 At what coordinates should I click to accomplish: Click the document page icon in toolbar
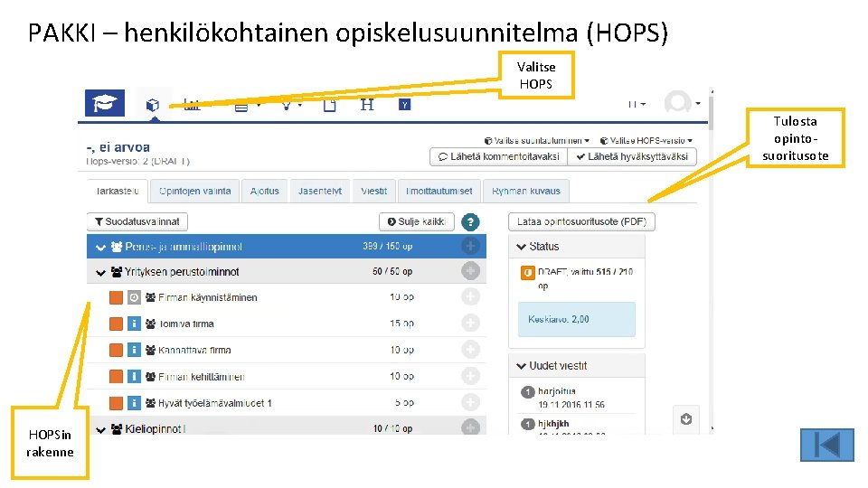pyautogui.click(x=329, y=105)
